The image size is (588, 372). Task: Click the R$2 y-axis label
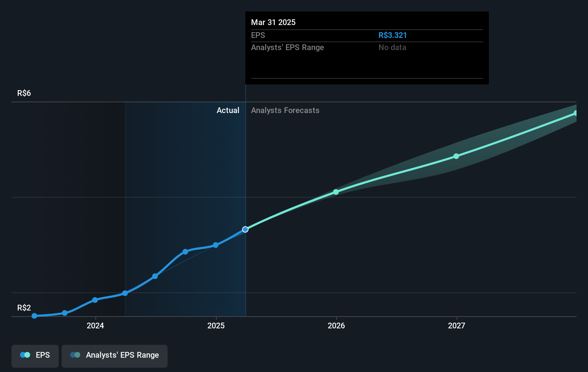[24, 308]
